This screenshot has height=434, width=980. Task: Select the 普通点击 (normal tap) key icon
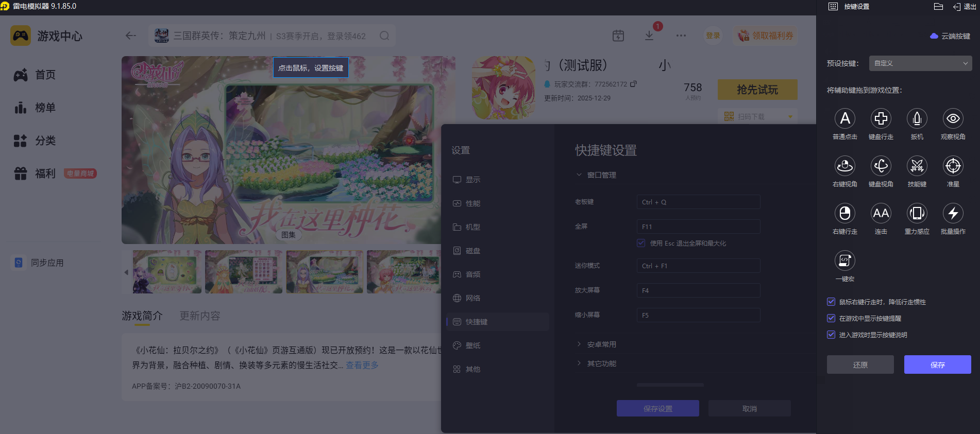click(845, 118)
